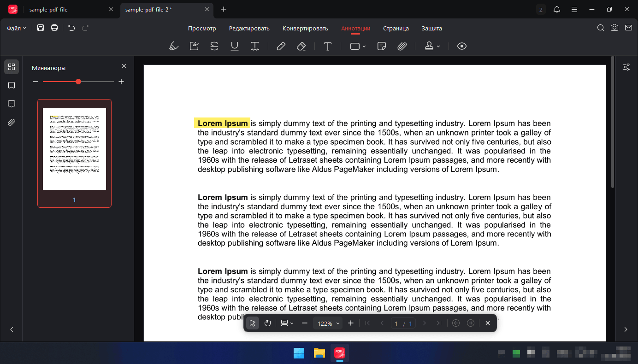Image resolution: width=638 pixels, height=364 pixels.
Task: Close the Миниатюры panel
Action: point(124,66)
